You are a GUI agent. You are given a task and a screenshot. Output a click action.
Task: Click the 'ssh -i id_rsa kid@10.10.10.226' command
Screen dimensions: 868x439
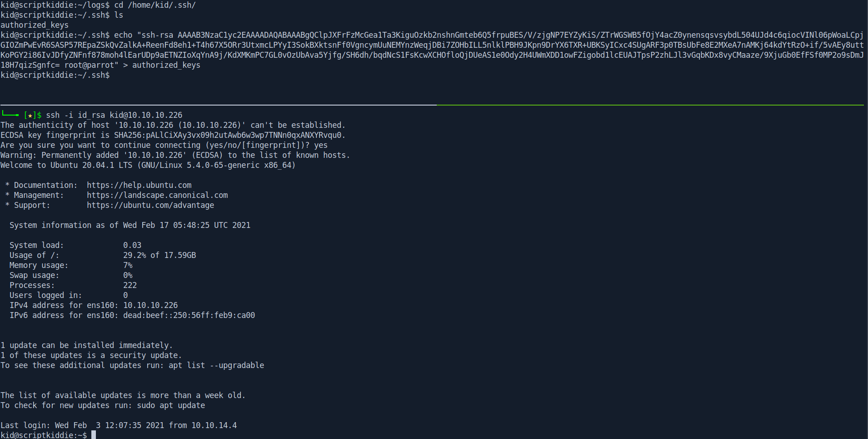(x=114, y=115)
